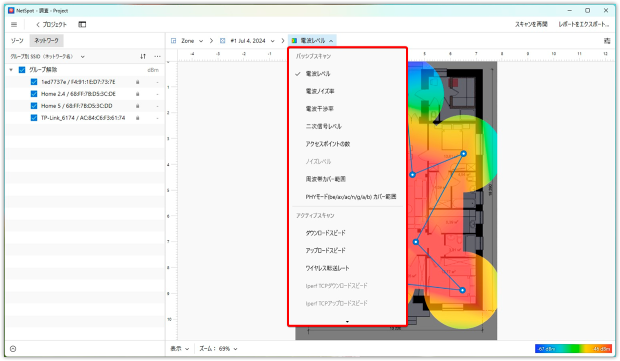Click the top-right visualization settings icon
Screen dimensions: 620x361
(607, 41)
